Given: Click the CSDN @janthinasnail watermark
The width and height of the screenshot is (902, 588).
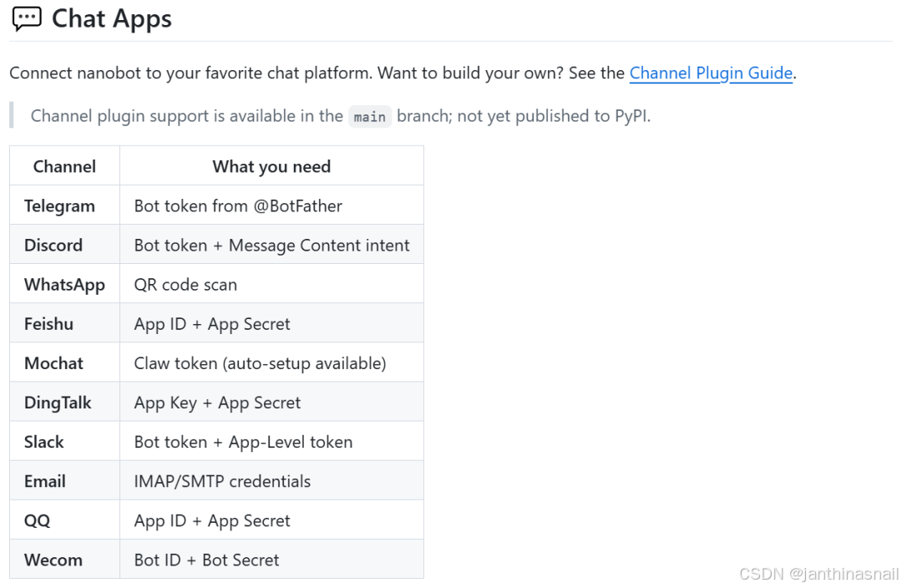Looking at the screenshot, I should coord(818,573).
